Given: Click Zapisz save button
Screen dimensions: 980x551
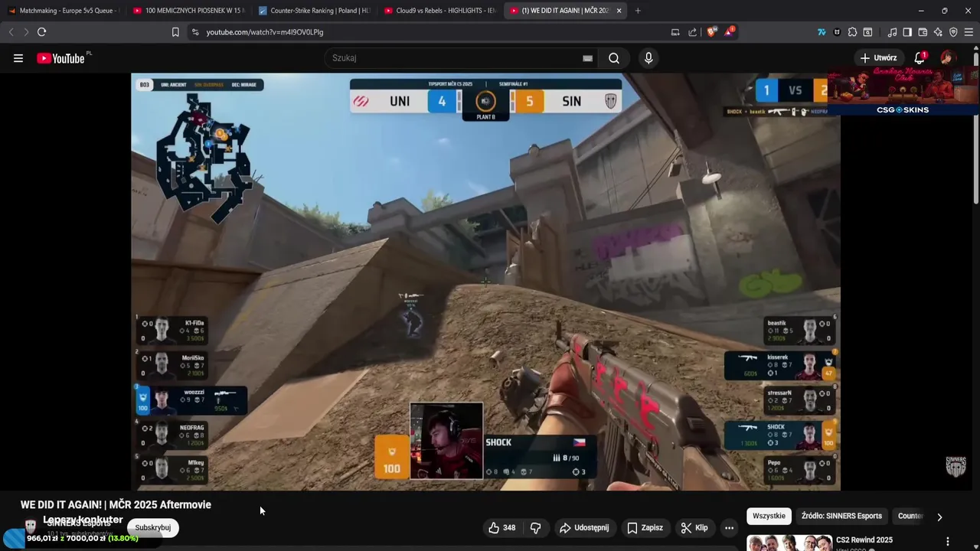Looking at the screenshot, I should click(x=645, y=528).
